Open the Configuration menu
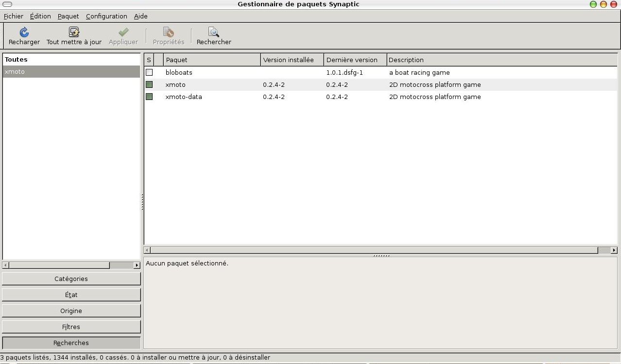Screen dimensions: 621x364 (x=106, y=16)
